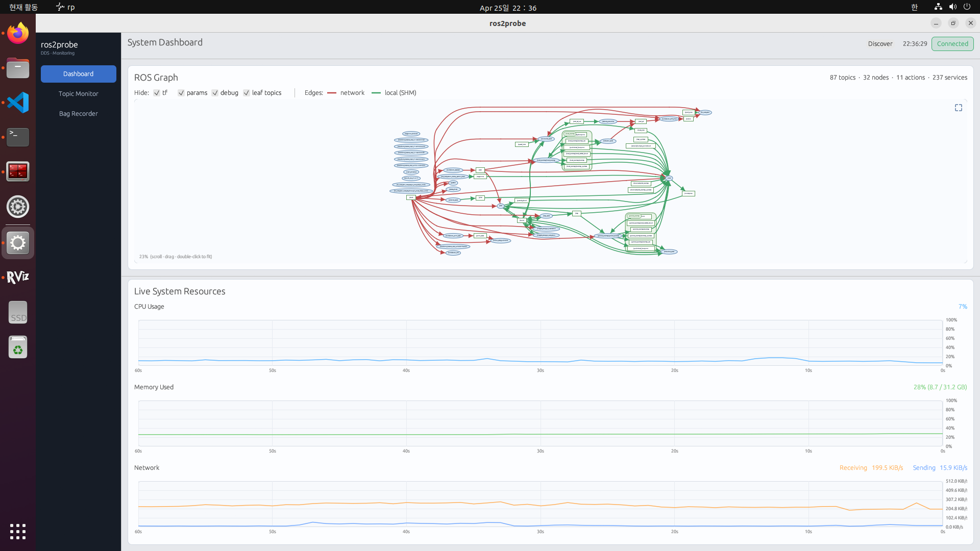Viewport: 980px width, 551px height.
Task: Click the fullscreen expand icon on ROS Graph
Action: click(958, 107)
